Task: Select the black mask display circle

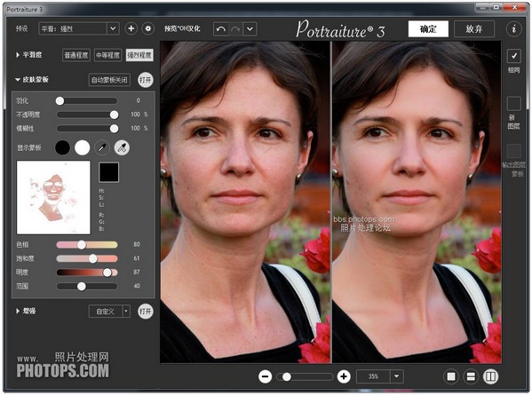Action: pyautogui.click(x=62, y=148)
